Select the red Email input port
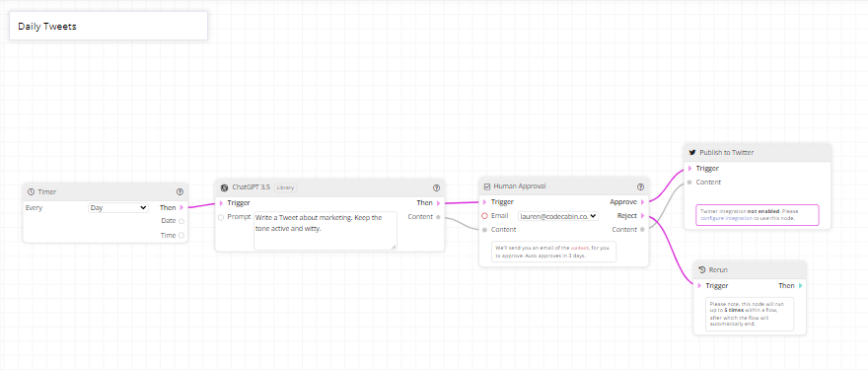 [484, 216]
